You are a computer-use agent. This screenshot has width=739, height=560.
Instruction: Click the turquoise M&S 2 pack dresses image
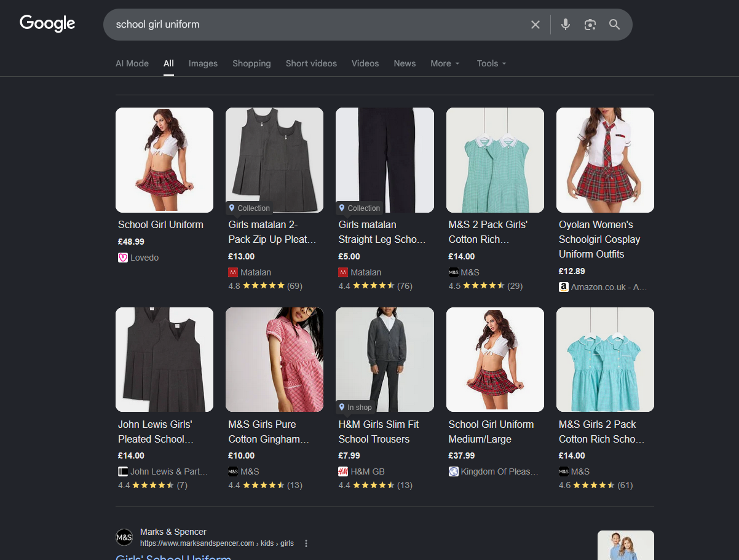tap(605, 360)
